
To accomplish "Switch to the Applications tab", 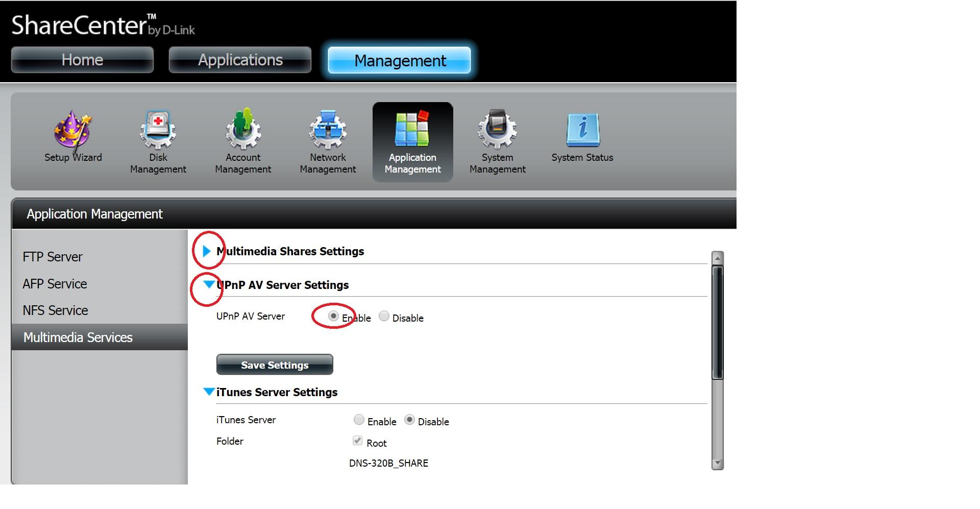I will coord(240,60).
